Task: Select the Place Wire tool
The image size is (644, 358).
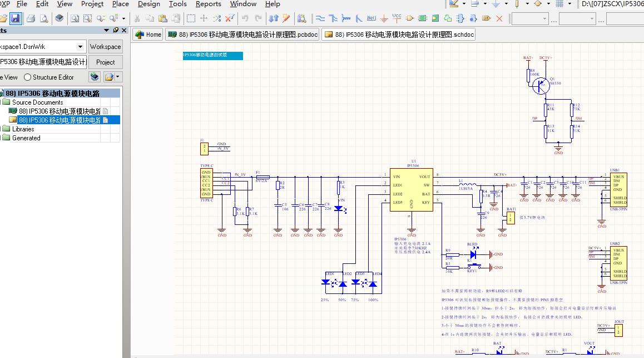Action: 320,18
